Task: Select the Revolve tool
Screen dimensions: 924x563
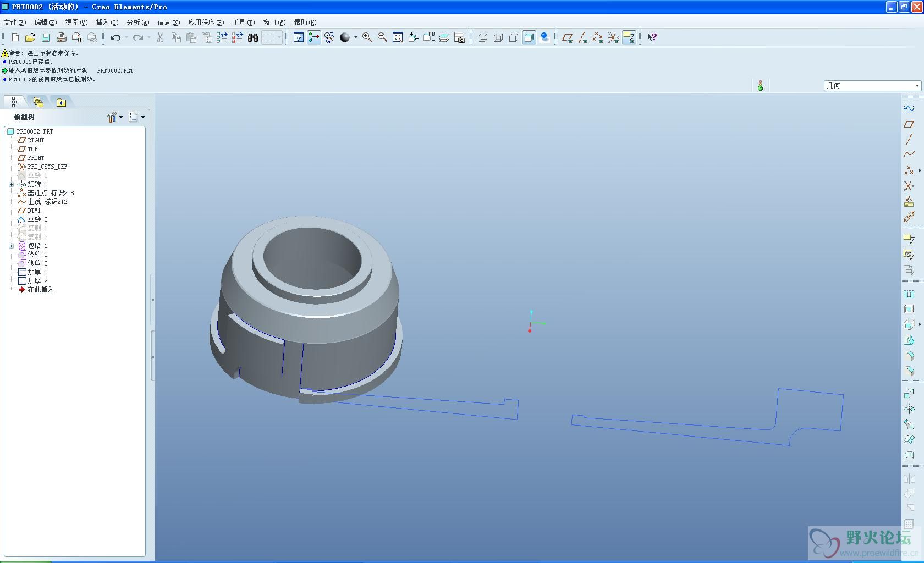Action: [909, 409]
